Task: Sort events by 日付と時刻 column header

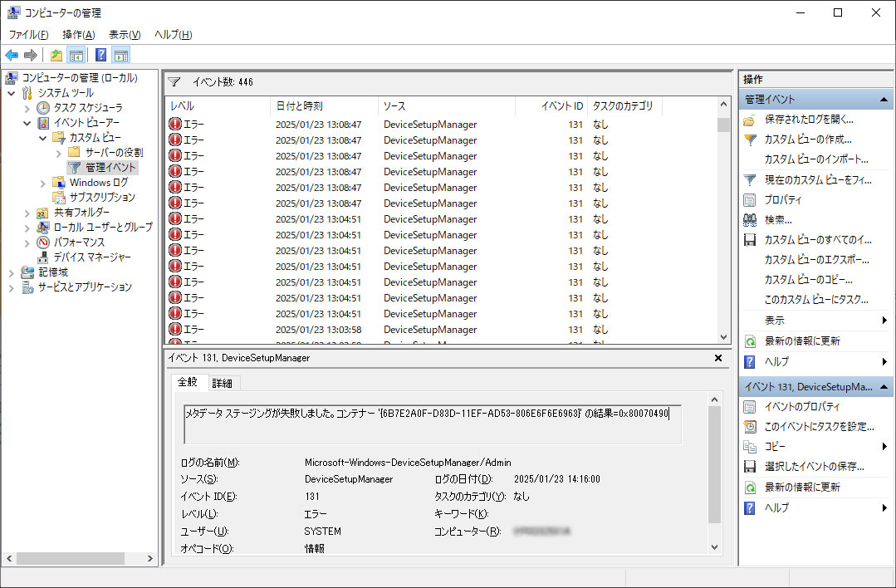Action: tap(299, 106)
